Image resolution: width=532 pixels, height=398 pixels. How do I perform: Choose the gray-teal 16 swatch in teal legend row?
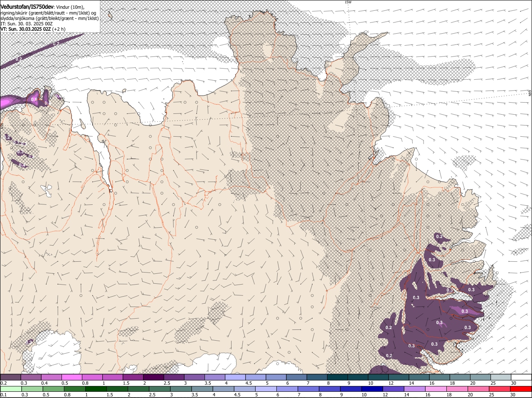click(439, 377)
